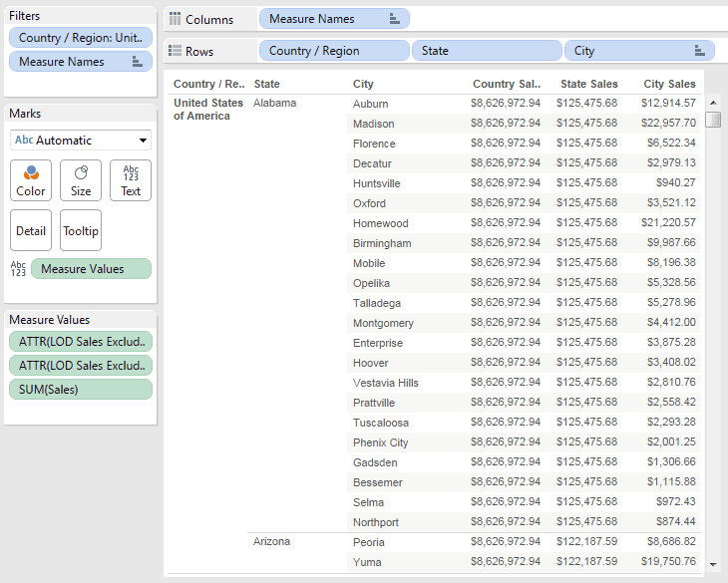The height and width of the screenshot is (583, 728).
Task: Open the Detail marks card
Action: pyautogui.click(x=31, y=230)
